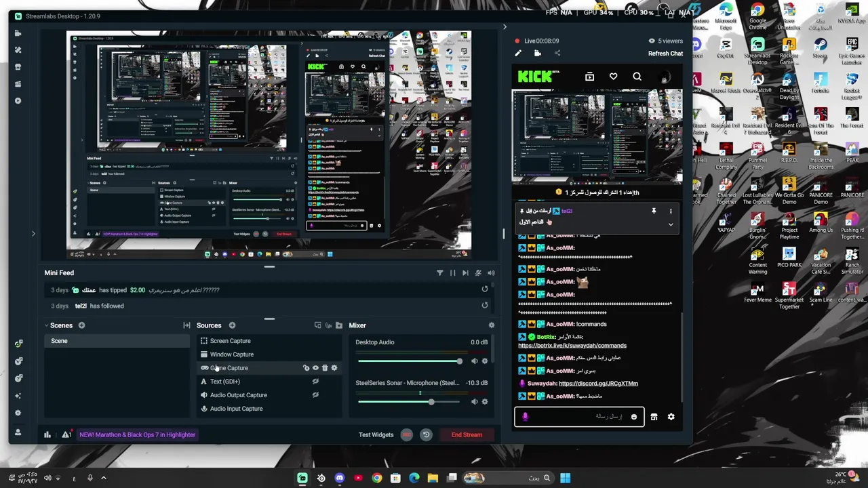868x488 pixels.
Task: Skip the current alert in Mini Feed
Action: tap(465, 272)
